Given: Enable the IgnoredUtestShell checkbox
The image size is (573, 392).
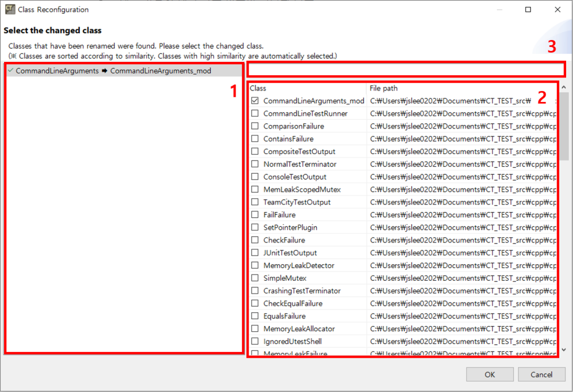Looking at the screenshot, I should 255,341.
